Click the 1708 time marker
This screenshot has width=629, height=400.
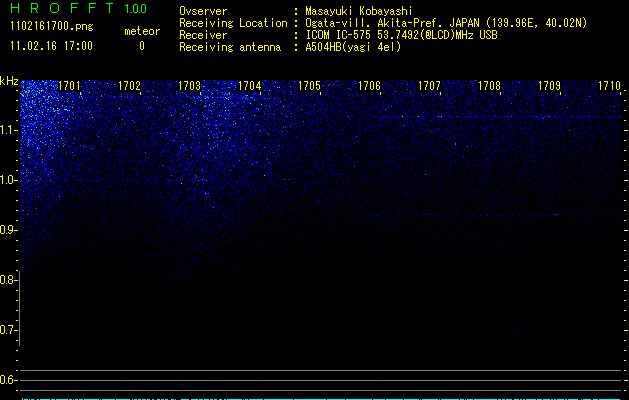489,85
